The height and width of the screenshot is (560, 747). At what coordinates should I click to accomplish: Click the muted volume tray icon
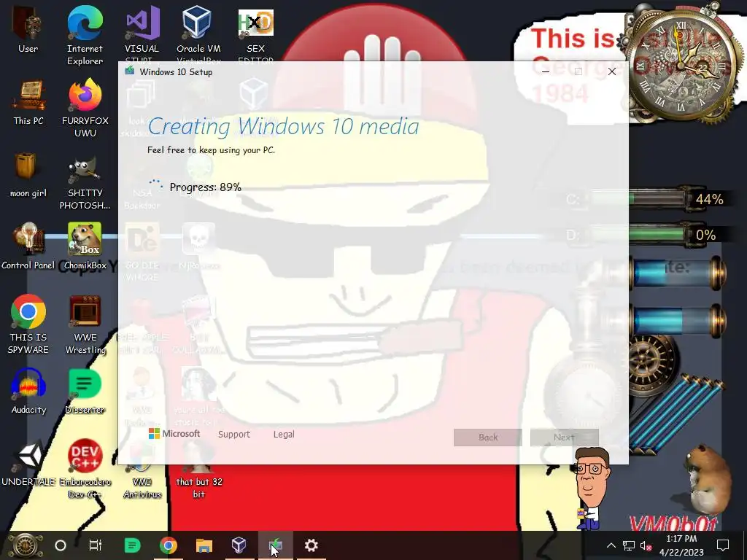tap(646, 545)
